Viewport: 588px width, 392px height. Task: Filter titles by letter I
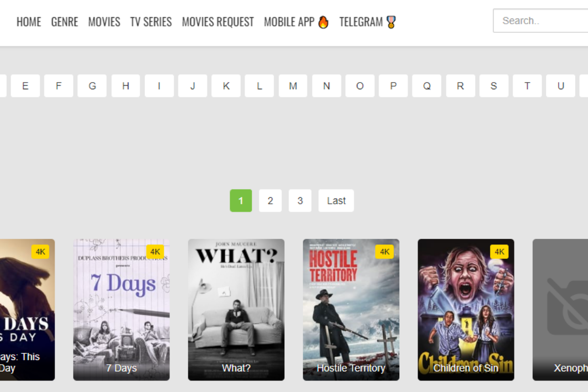[x=159, y=86]
